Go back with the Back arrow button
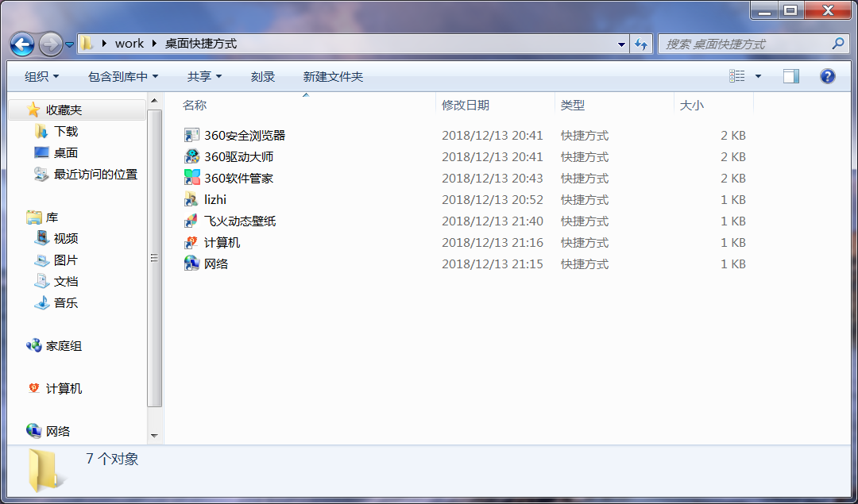 click(x=22, y=44)
